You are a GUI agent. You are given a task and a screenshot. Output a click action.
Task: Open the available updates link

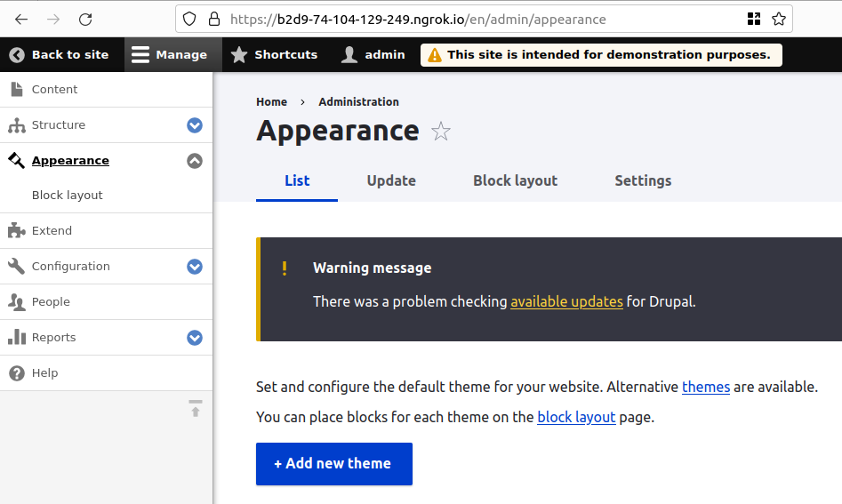click(x=566, y=301)
